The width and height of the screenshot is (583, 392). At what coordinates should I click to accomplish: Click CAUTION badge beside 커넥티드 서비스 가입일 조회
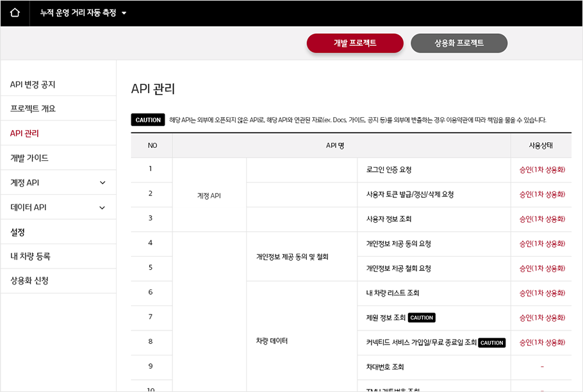pyautogui.click(x=491, y=343)
